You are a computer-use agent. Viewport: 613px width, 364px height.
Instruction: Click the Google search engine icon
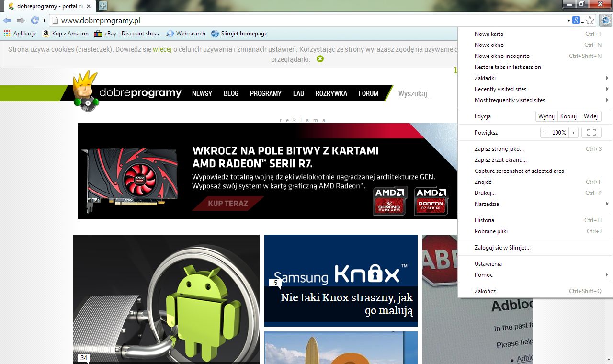tap(576, 21)
